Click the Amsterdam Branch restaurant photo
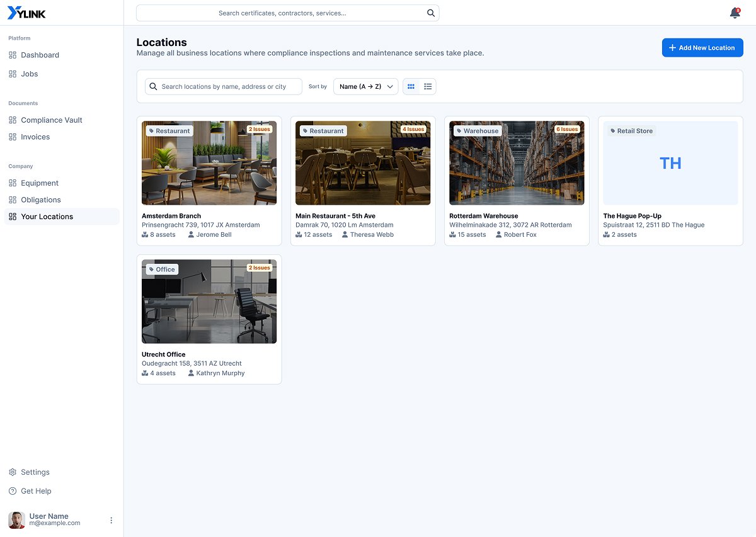This screenshot has width=756, height=537. pyautogui.click(x=209, y=163)
